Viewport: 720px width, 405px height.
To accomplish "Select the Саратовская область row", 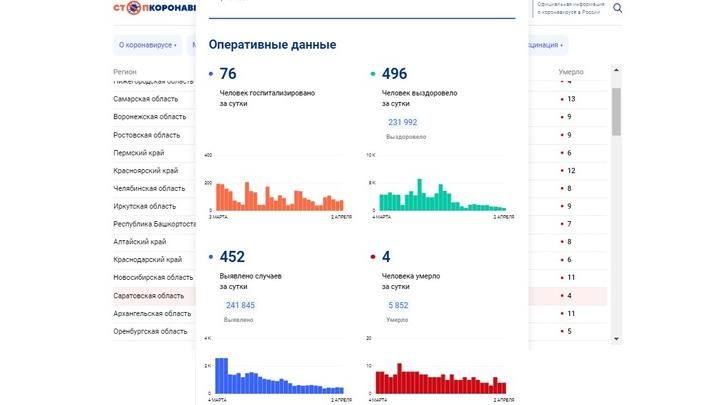I will (x=149, y=296).
